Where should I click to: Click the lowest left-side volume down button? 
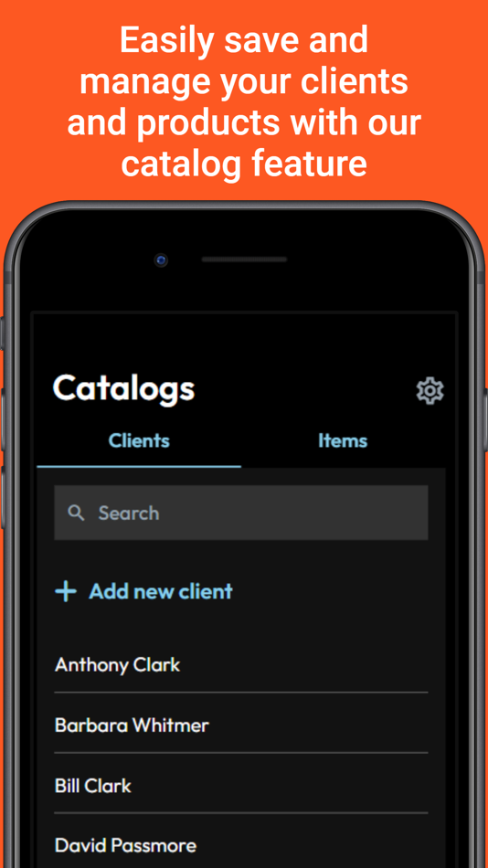pyautogui.click(x=2, y=496)
